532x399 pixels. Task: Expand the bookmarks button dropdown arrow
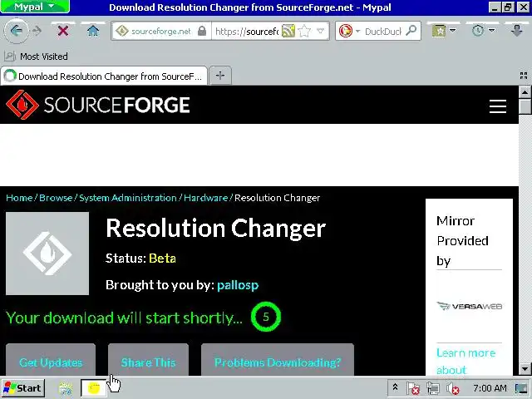(452, 31)
